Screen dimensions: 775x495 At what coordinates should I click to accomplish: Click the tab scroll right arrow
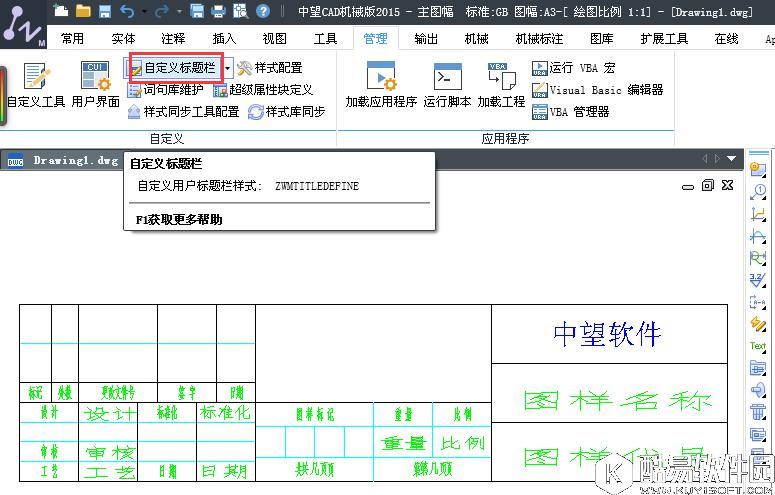pyautogui.click(x=717, y=159)
